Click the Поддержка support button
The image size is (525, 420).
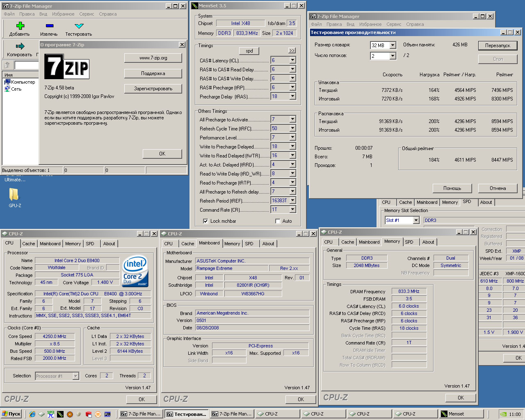coord(153,73)
